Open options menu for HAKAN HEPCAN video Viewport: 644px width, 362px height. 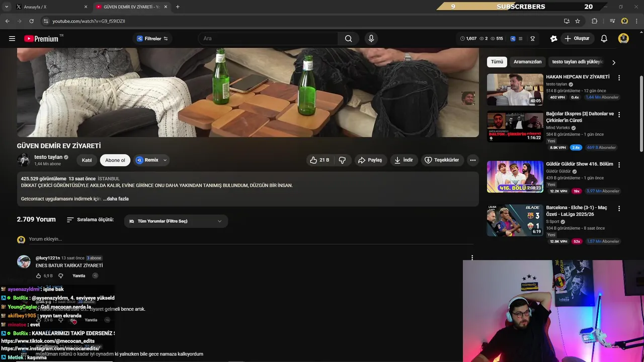pyautogui.click(x=619, y=78)
